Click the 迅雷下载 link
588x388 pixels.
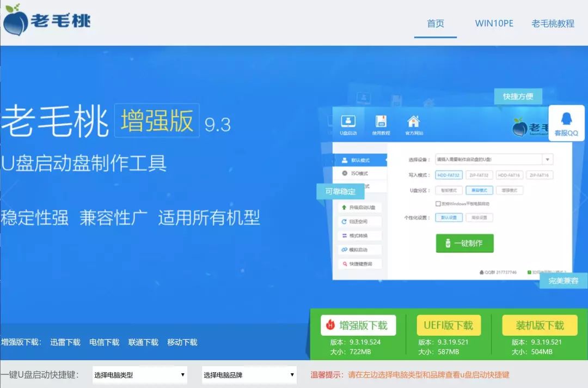click(x=65, y=342)
